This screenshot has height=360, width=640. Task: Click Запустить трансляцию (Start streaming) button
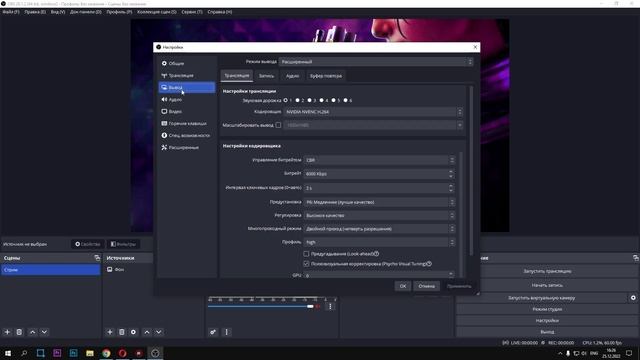point(547,271)
